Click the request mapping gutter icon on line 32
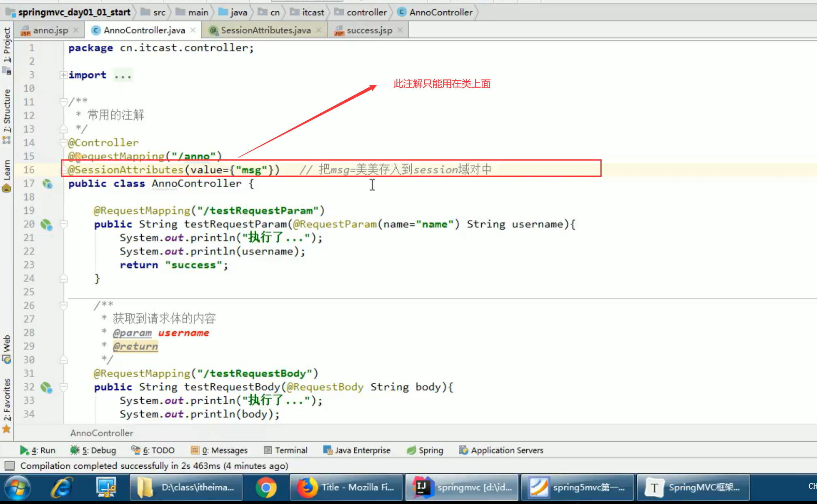817x504 pixels. click(x=46, y=388)
